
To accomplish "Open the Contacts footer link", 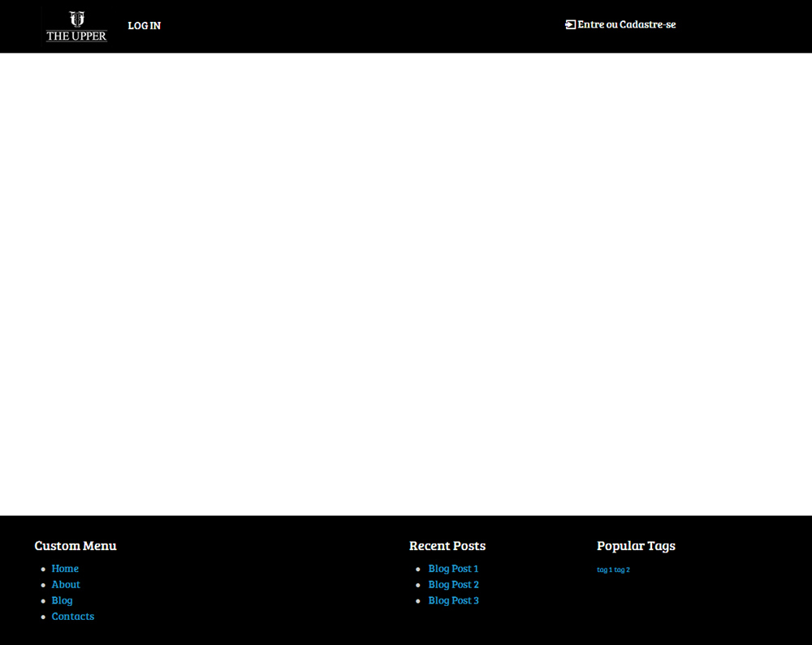I will 73,617.
